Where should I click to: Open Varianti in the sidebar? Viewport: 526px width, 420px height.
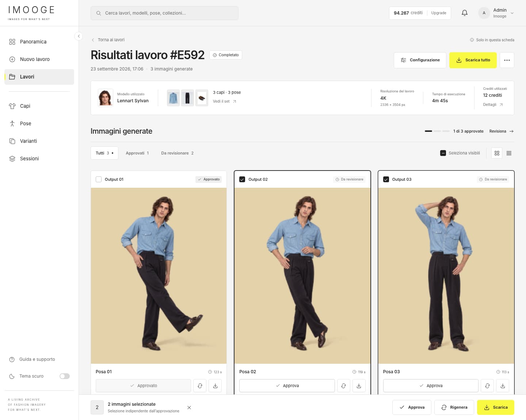click(39, 141)
